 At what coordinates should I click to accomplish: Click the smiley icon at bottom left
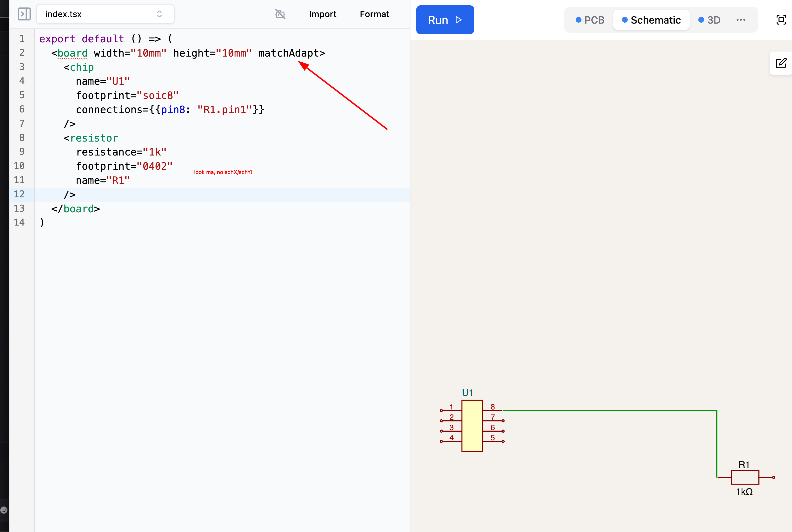click(4, 510)
